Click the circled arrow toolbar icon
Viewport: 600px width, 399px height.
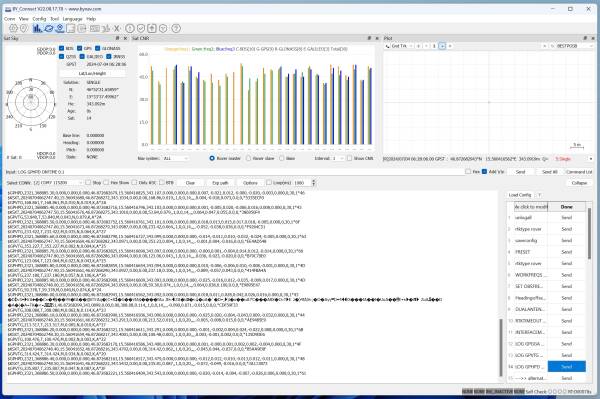130,28
